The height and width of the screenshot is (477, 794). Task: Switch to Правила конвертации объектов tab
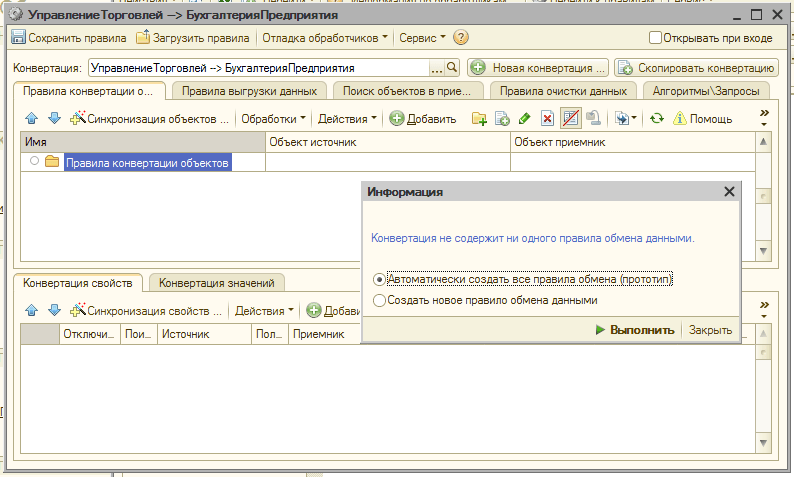tap(88, 91)
